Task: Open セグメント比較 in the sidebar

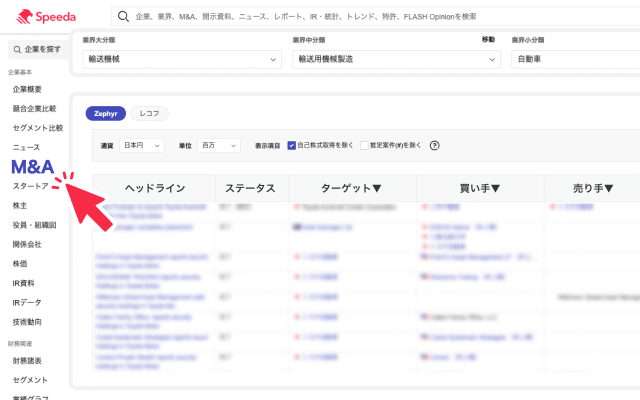Action: pyautogui.click(x=38, y=128)
